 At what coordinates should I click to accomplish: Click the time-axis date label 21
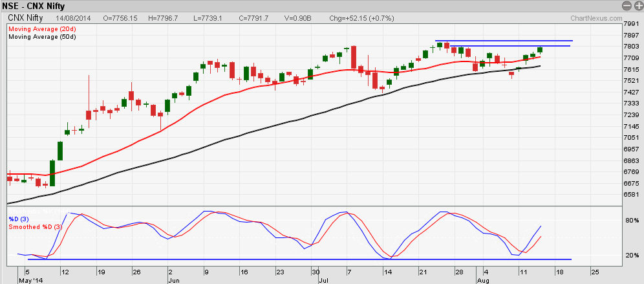(x=423, y=272)
